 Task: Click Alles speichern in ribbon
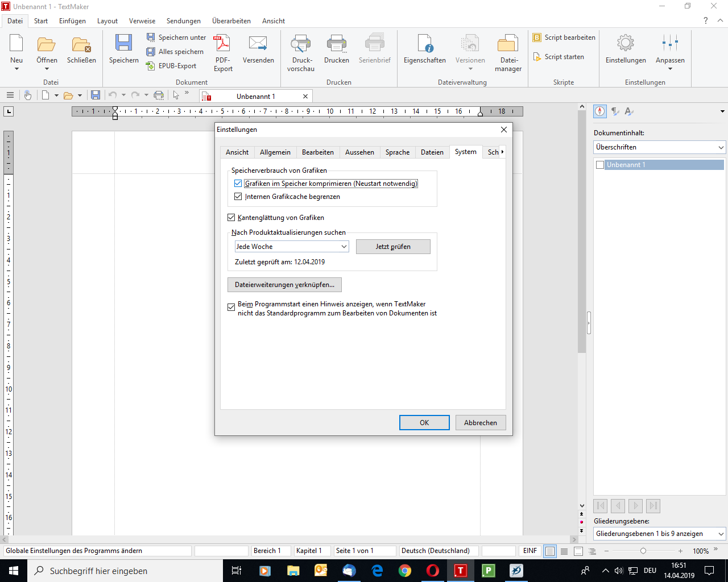[x=175, y=51]
